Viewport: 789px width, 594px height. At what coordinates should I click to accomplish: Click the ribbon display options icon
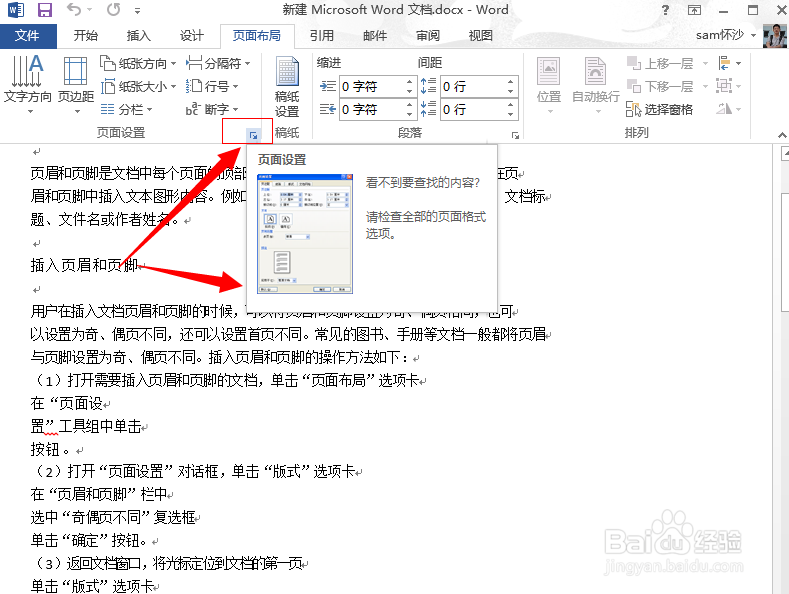694,10
